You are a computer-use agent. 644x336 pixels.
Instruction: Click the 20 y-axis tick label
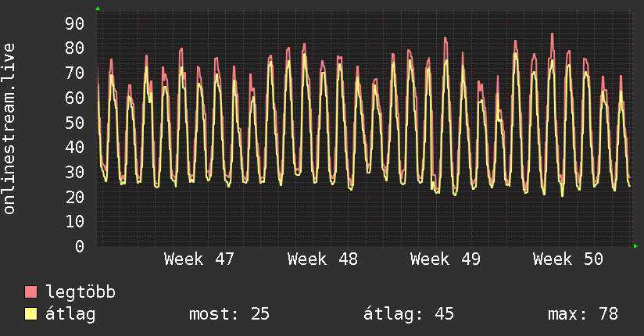pyautogui.click(x=75, y=197)
